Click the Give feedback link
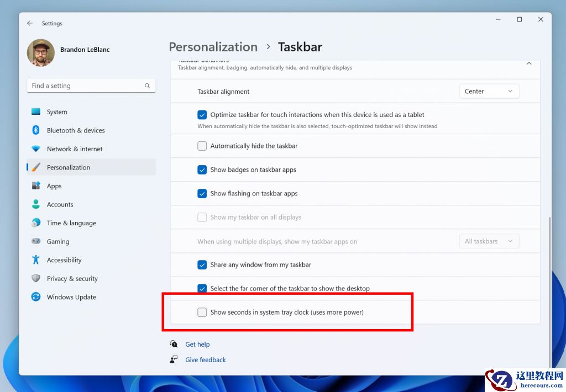Screen dimensions: 566x392 205,359
